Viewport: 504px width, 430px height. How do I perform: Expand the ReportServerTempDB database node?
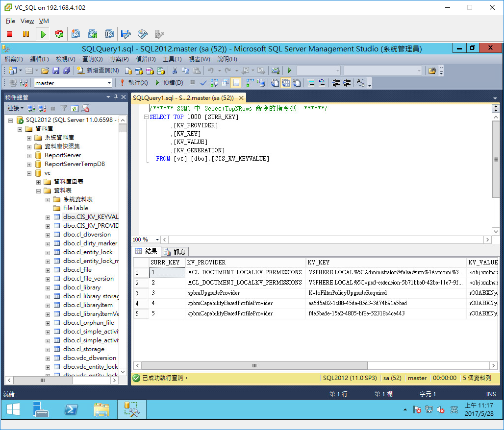click(x=29, y=165)
